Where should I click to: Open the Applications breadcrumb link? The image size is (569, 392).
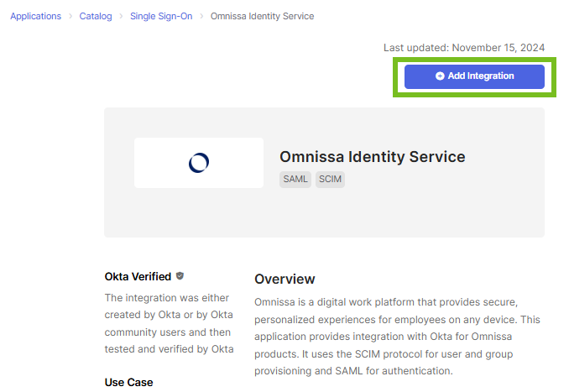tap(35, 16)
